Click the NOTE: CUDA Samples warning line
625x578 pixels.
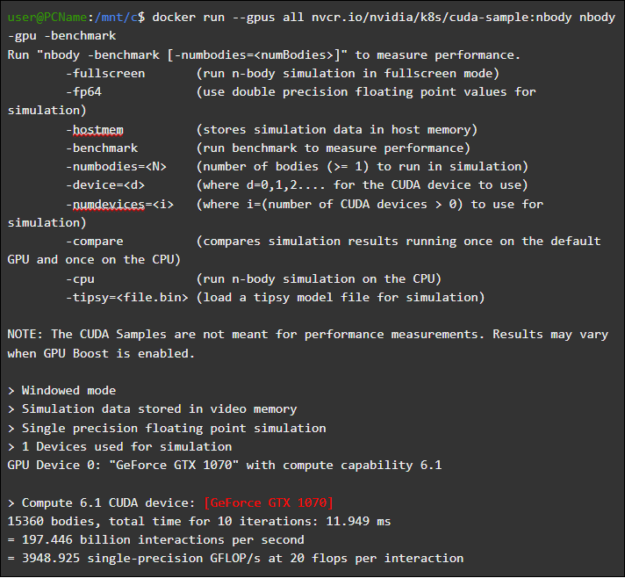pyautogui.click(x=308, y=344)
